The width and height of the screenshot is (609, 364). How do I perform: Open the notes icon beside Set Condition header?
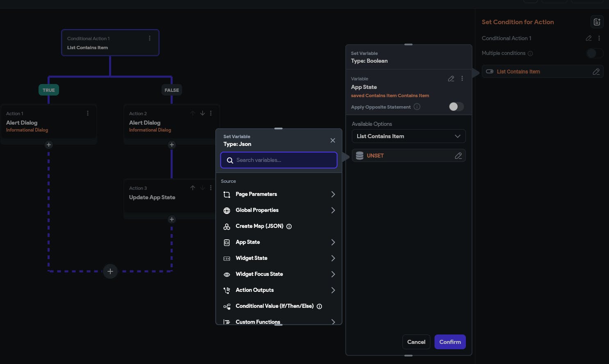coord(597,22)
